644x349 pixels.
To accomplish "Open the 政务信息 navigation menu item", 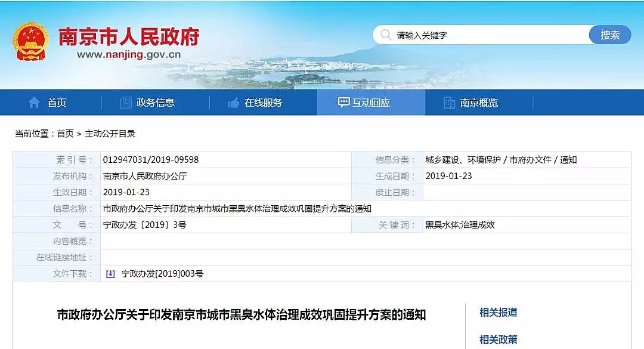I will 155,101.
